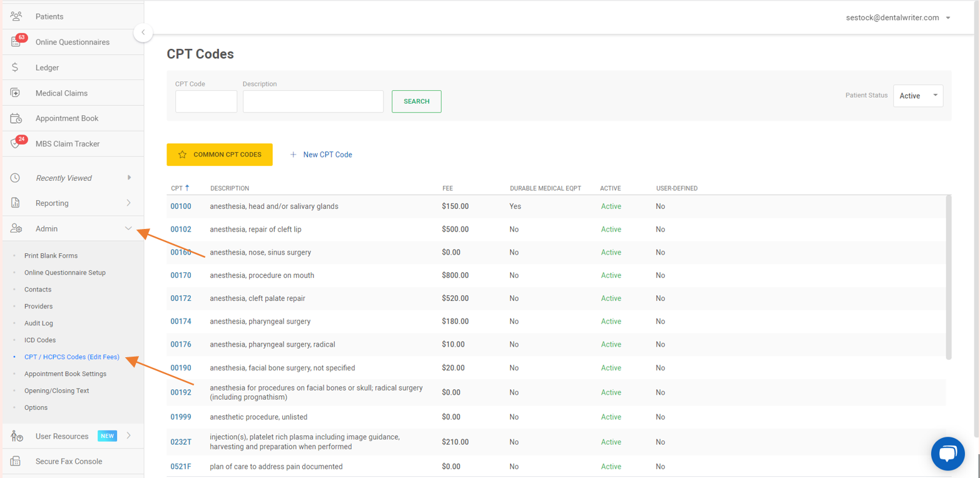Expand the Recently Viewed list

tap(129, 178)
